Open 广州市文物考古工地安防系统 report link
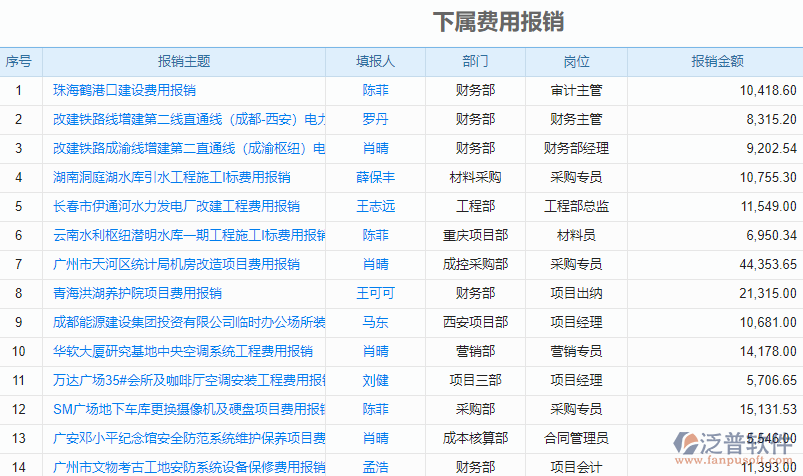This screenshot has width=803, height=476. tap(189, 467)
